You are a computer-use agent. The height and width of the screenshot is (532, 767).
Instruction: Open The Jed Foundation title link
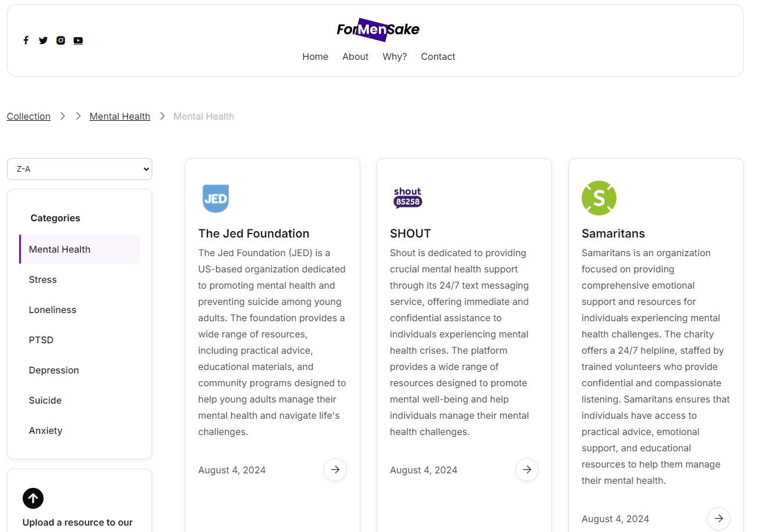pos(254,233)
